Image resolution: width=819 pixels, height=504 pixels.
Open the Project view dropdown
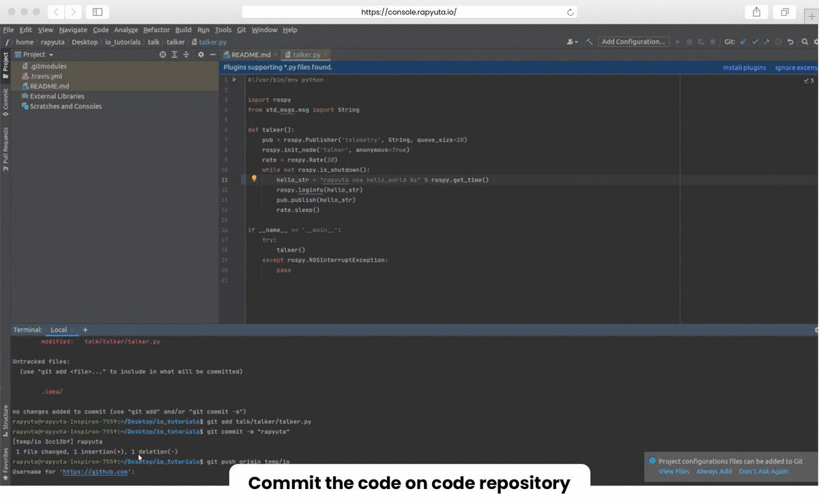[x=38, y=55]
